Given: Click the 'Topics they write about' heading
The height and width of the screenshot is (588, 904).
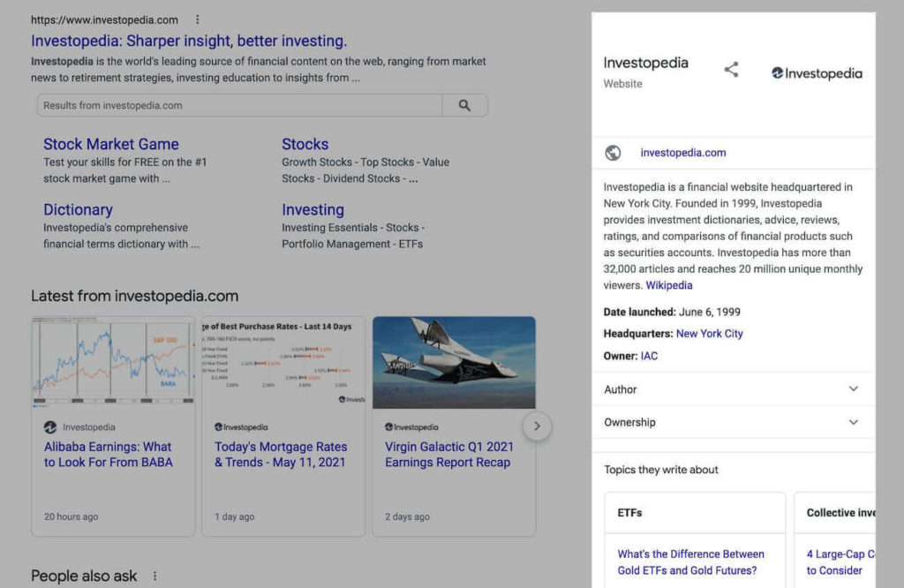Looking at the screenshot, I should 661,470.
